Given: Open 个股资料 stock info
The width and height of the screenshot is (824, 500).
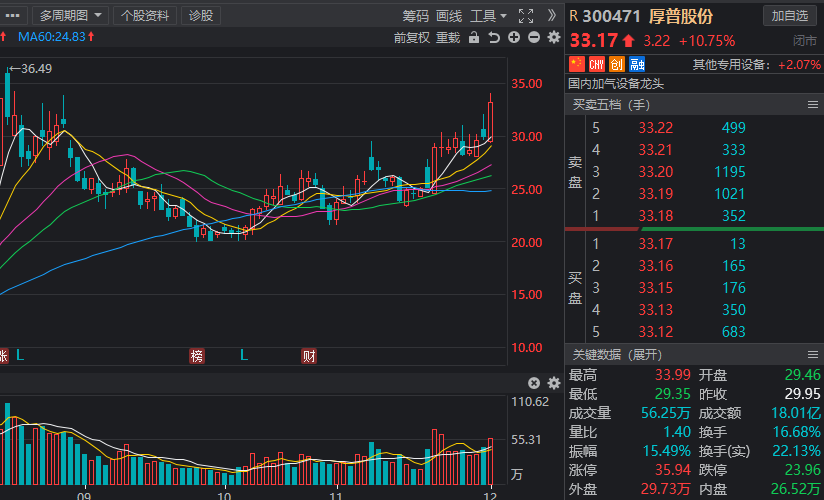Looking at the screenshot, I should pos(145,15).
